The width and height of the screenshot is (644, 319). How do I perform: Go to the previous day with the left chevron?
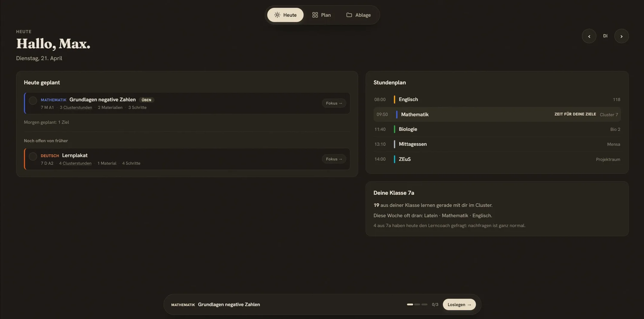[x=589, y=36]
